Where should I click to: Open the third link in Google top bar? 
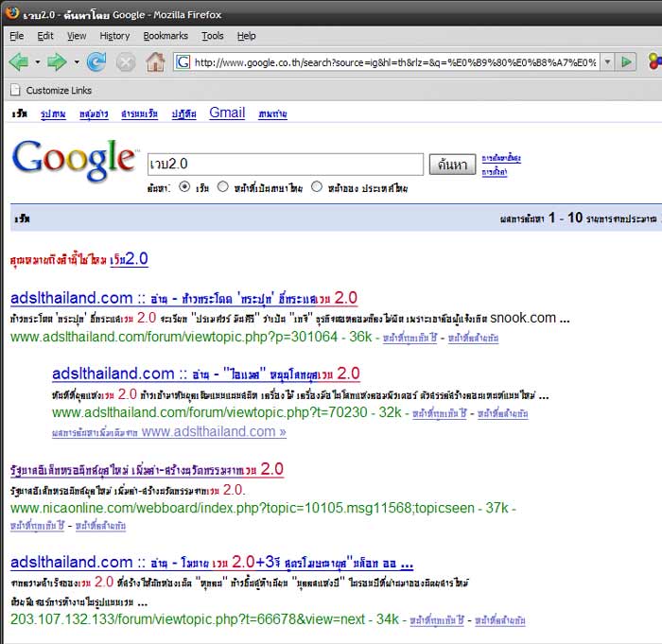point(94,114)
